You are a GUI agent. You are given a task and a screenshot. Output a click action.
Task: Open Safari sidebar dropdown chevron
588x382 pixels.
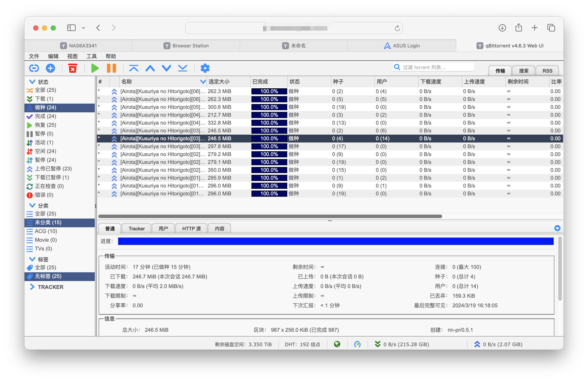click(83, 28)
